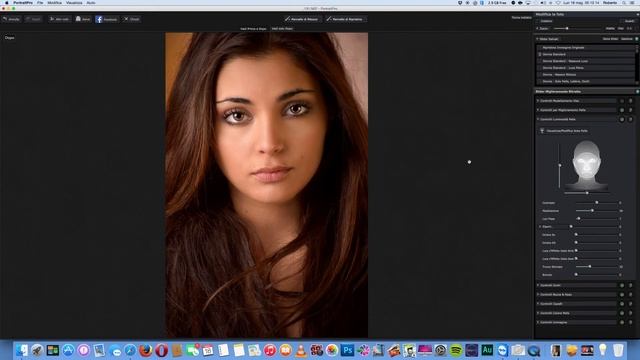The image size is (640, 360).
Task: Open Opera from the Dock
Action: (x=161, y=350)
